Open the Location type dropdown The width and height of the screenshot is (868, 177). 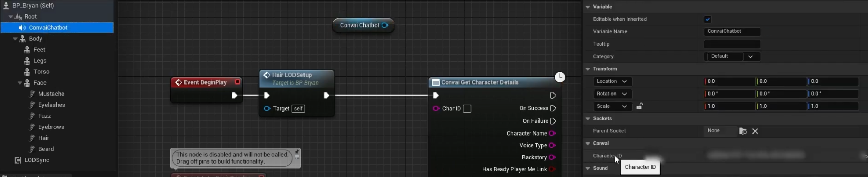point(612,81)
